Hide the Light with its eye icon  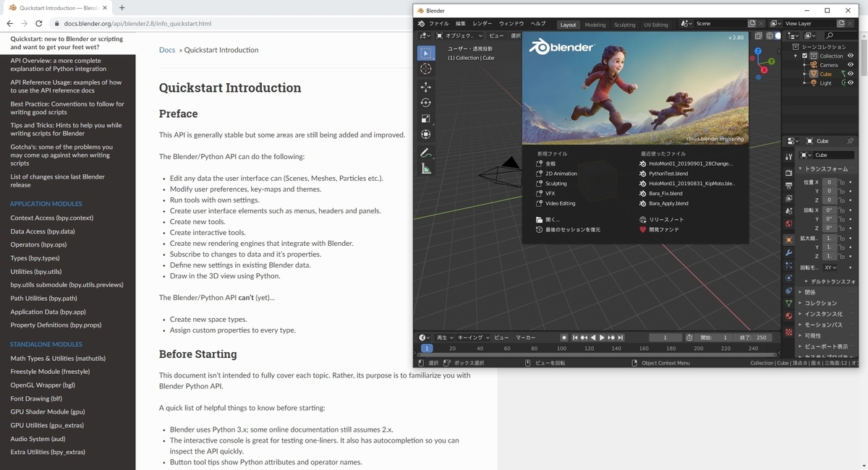click(x=850, y=82)
